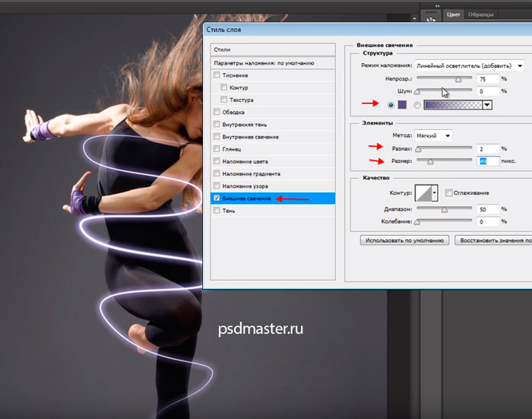The image size is (532, 419).
Task: Click the purple glow color swatch
Action: point(402,105)
